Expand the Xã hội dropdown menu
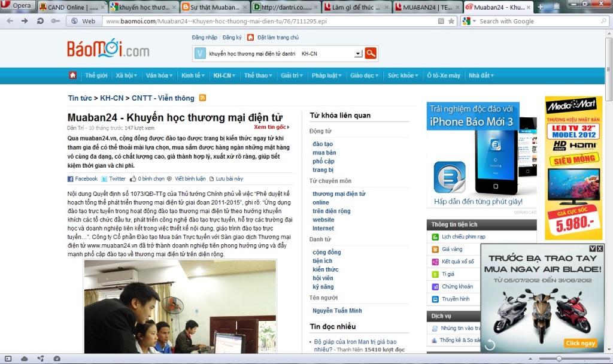 126,75
